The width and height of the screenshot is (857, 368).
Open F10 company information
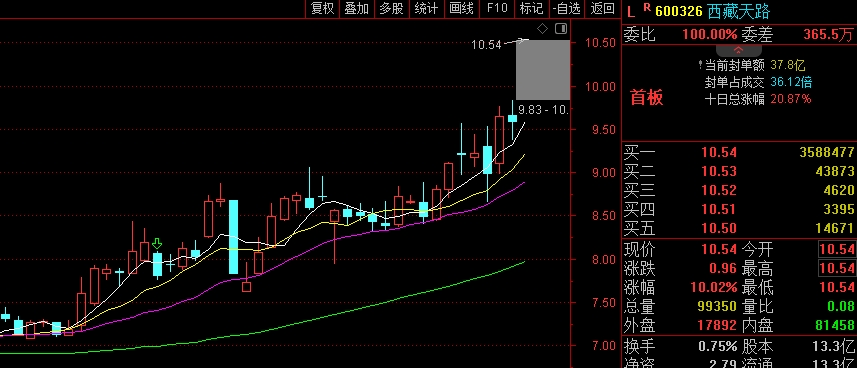pyautogui.click(x=497, y=8)
